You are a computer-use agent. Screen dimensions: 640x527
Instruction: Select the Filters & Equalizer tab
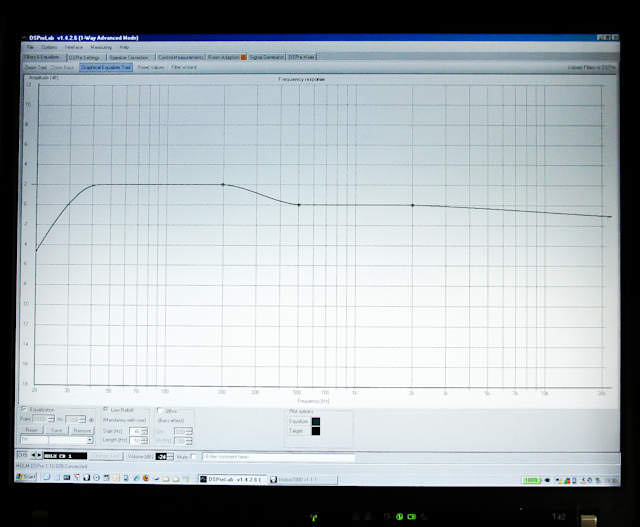coord(42,57)
